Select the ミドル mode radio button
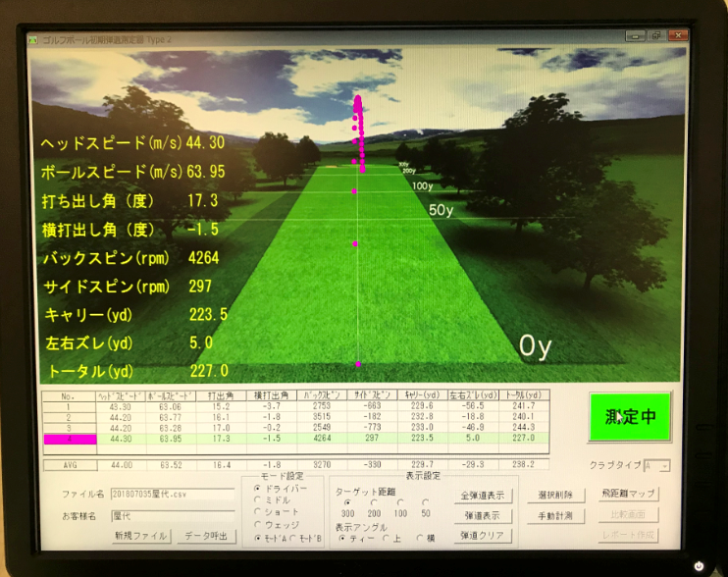 click(257, 499)
